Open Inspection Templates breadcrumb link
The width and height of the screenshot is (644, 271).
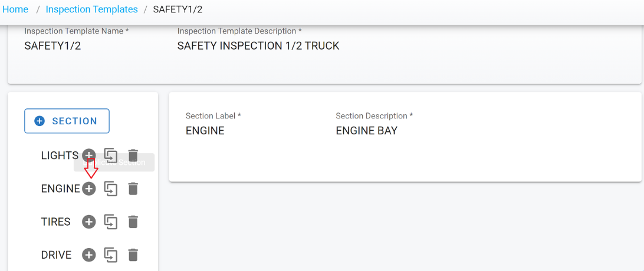[91, 9]
